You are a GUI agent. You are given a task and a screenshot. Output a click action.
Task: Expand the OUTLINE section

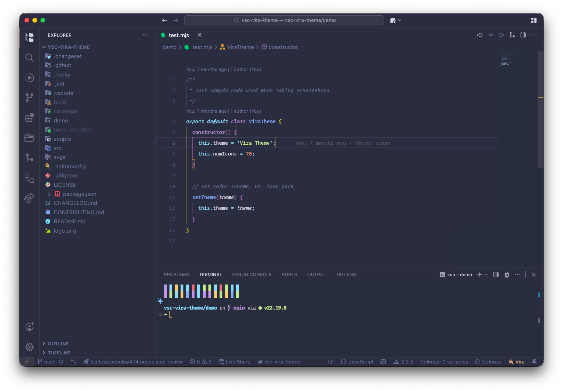pyautogui.click(x=58, y=344)
